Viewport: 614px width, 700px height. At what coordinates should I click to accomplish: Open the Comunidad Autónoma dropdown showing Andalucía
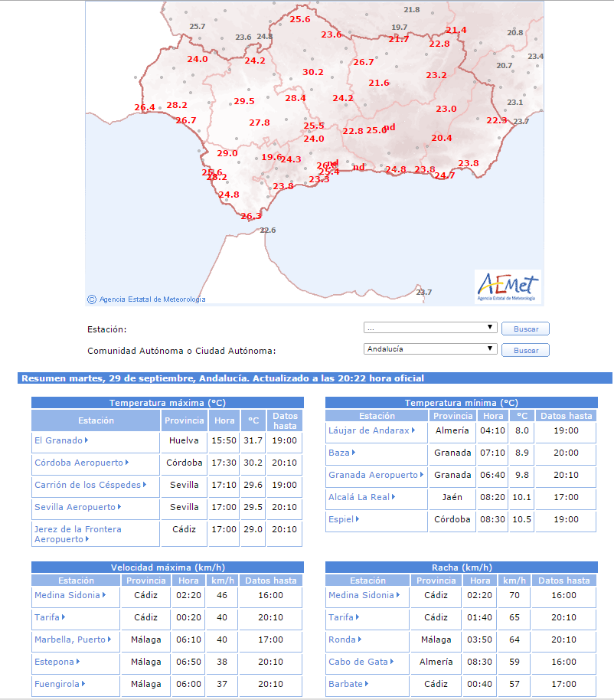click(x=431, y=349)
